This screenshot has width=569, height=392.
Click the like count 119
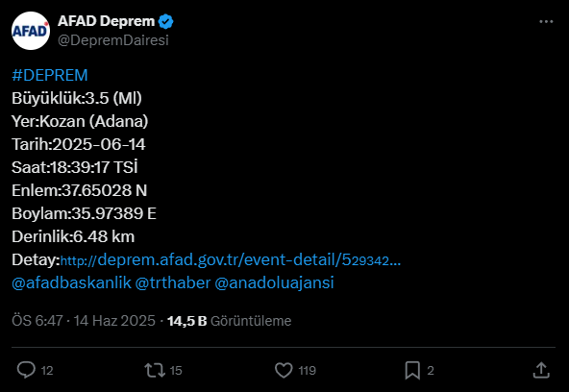pyautogui.click(x=307, y=371)
